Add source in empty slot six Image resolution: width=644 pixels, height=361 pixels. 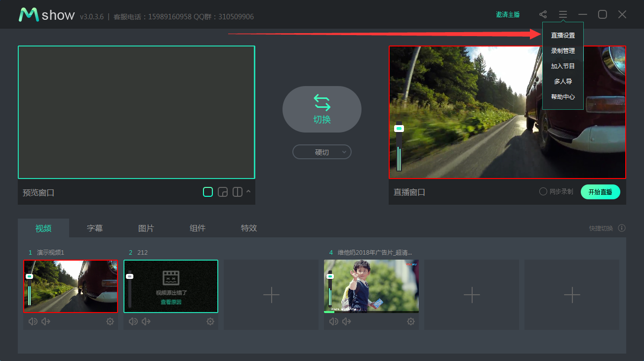tap(572, 295)
